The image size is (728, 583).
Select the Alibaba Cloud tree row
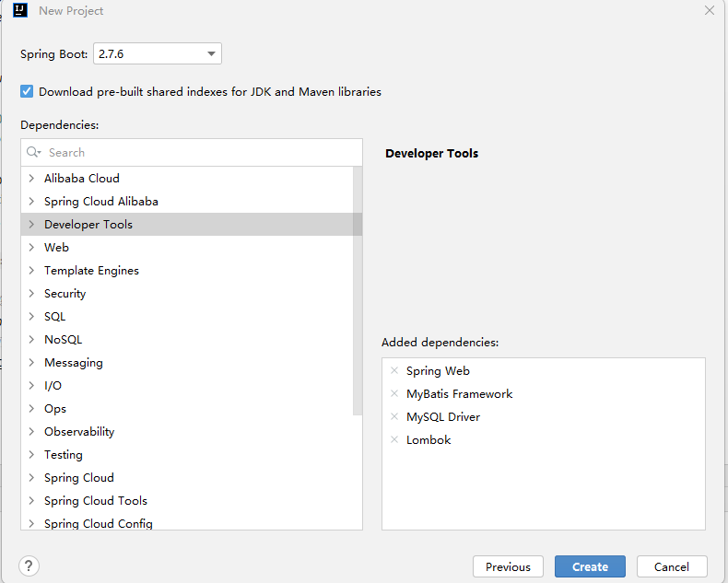187,179
